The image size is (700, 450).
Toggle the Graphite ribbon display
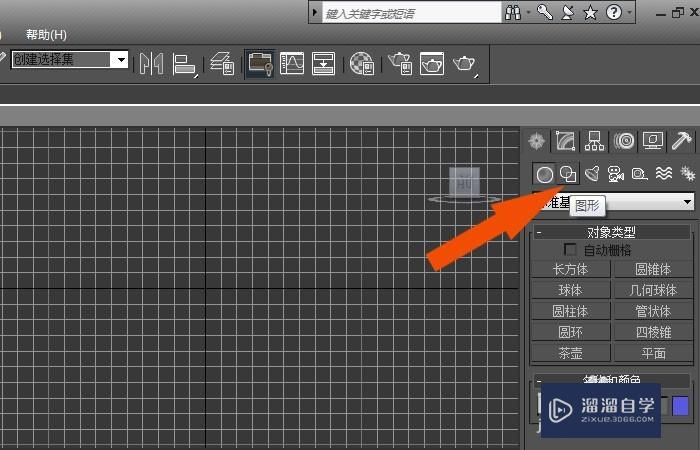(x=260, y=63)
